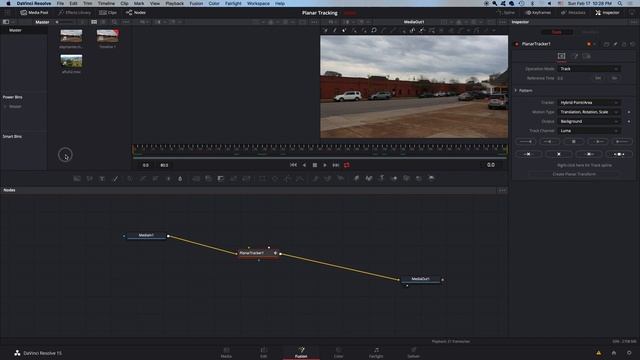Open the Fusion menu in menu bar

tap(196, 3)
